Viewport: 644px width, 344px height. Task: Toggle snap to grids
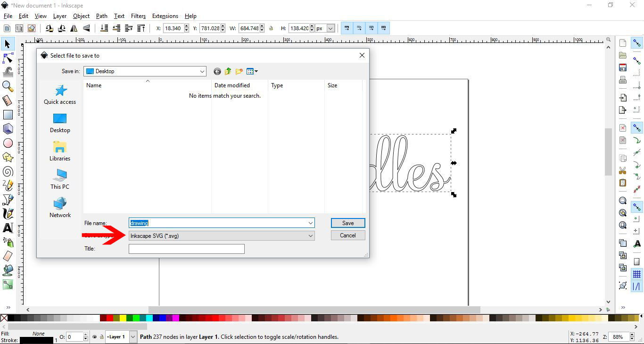click(x=637, y=274)
